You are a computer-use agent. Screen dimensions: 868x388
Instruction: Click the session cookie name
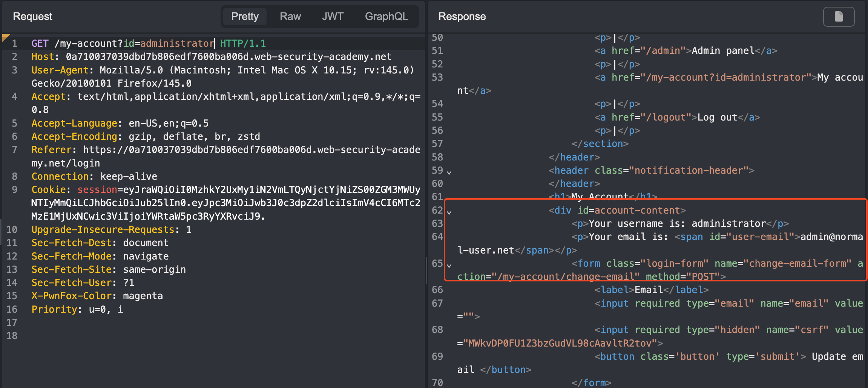point(97,190)
